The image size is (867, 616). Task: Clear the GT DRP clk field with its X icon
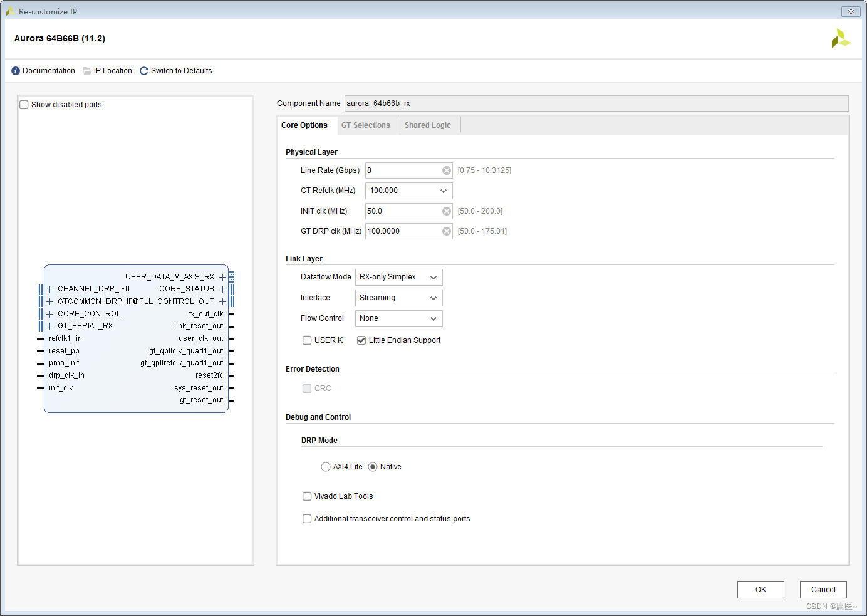(447, 231)
